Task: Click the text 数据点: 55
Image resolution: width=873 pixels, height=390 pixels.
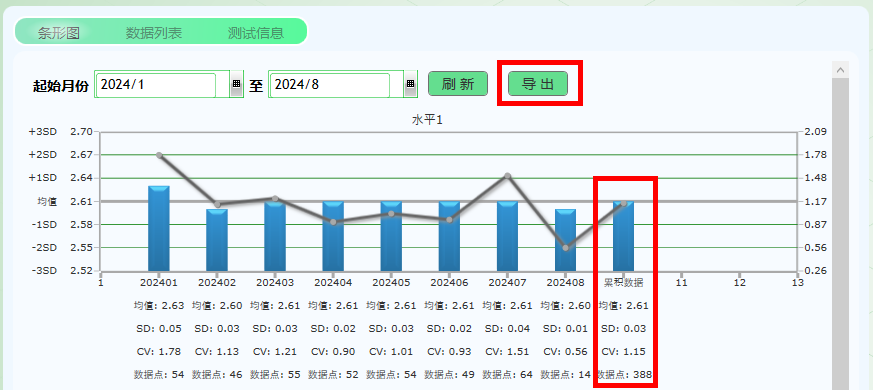Action: 275,374
